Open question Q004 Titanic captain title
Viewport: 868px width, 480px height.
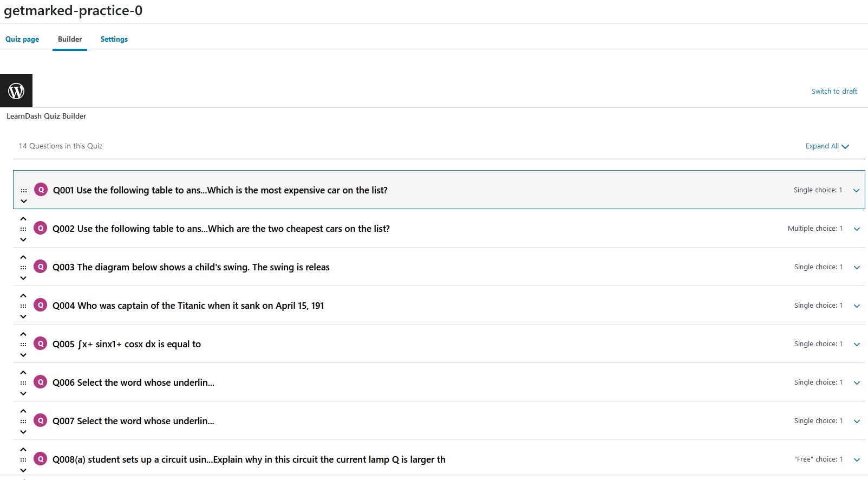click(188, 306)
